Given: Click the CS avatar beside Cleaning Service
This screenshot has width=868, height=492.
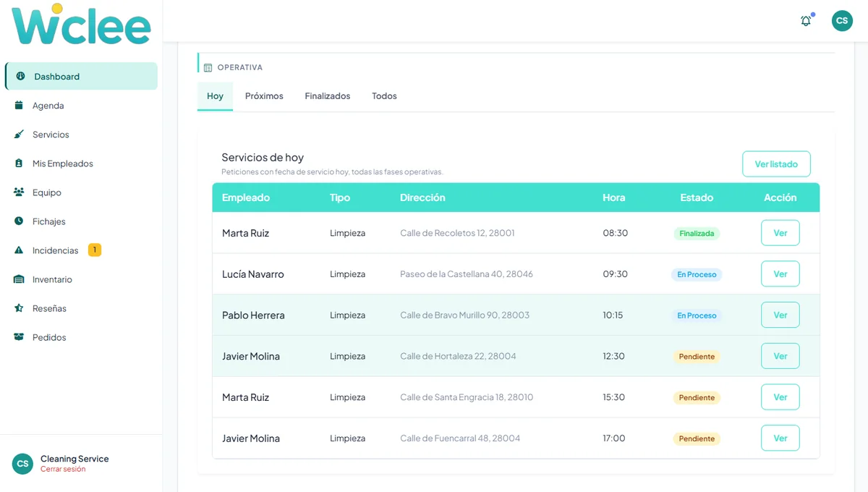Looking at the screenshot, I should (22, 464).
